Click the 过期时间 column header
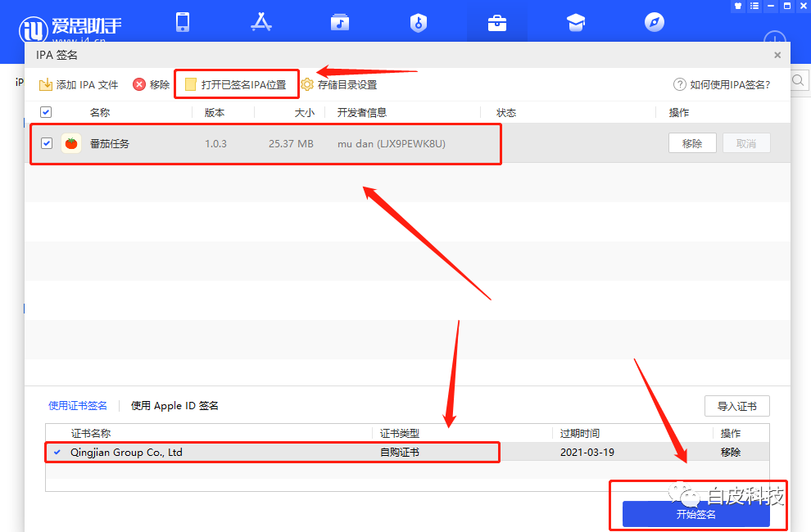811x532 pixels. pyautogui.click(x=580, y=433)
